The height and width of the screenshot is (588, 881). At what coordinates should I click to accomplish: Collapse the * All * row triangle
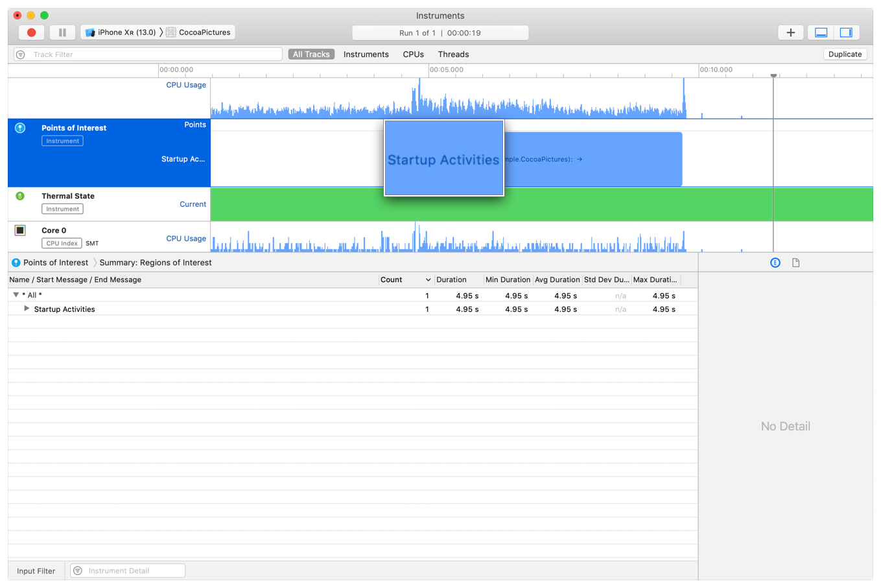click(x=16, y=295)
